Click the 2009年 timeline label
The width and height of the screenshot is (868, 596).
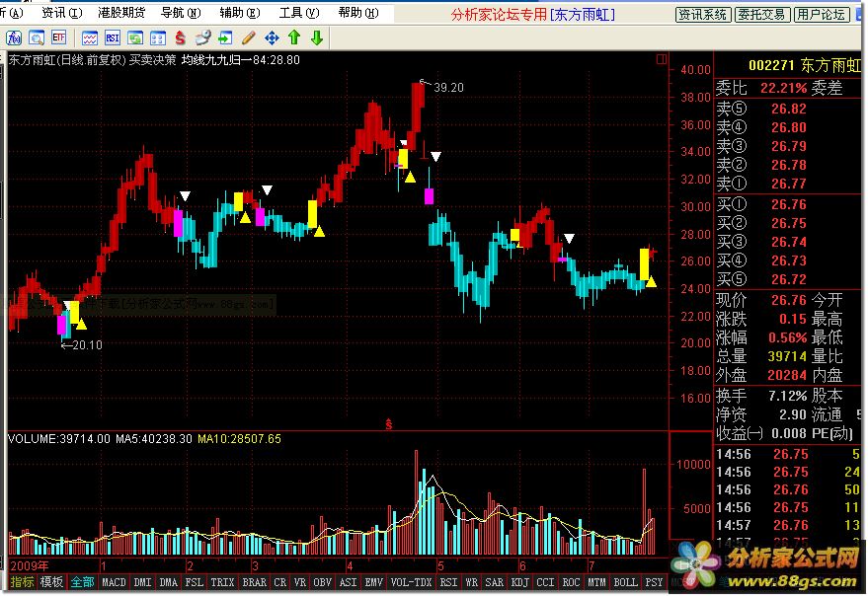coord(30,565)
